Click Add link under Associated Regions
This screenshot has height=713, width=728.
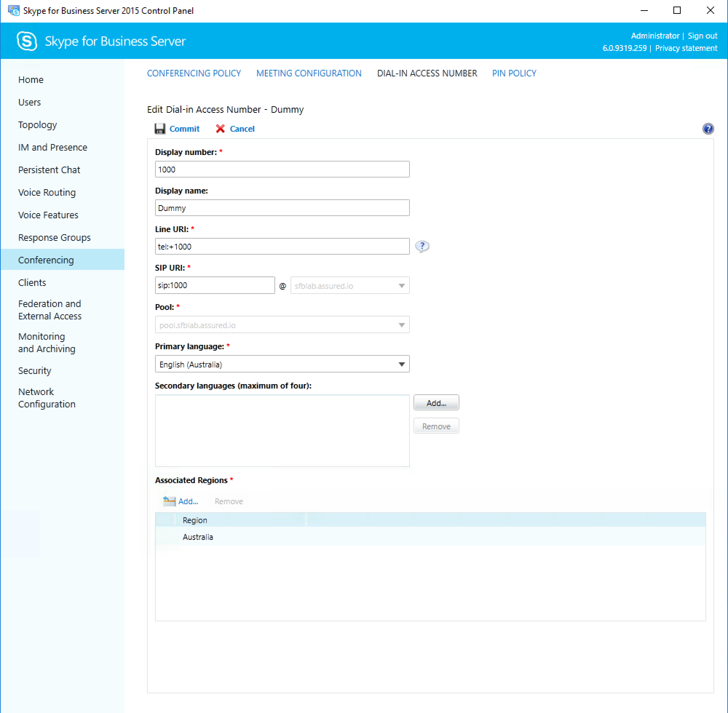(188, 501)
